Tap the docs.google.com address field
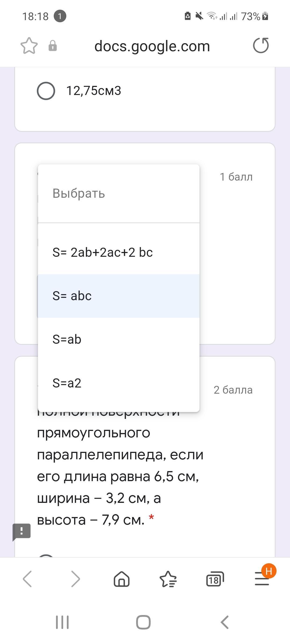The image size is (290, 644). (x=152, y=46)
